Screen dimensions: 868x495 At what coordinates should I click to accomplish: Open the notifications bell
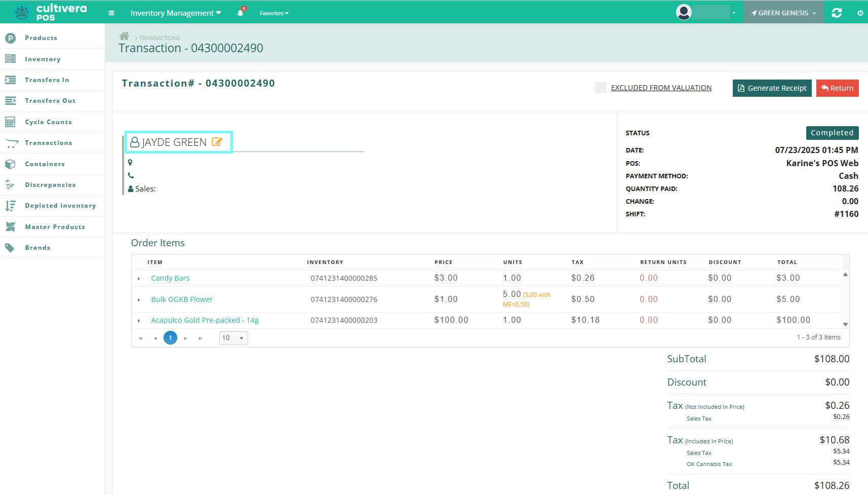pyautogui.click(x=241, y=13)
